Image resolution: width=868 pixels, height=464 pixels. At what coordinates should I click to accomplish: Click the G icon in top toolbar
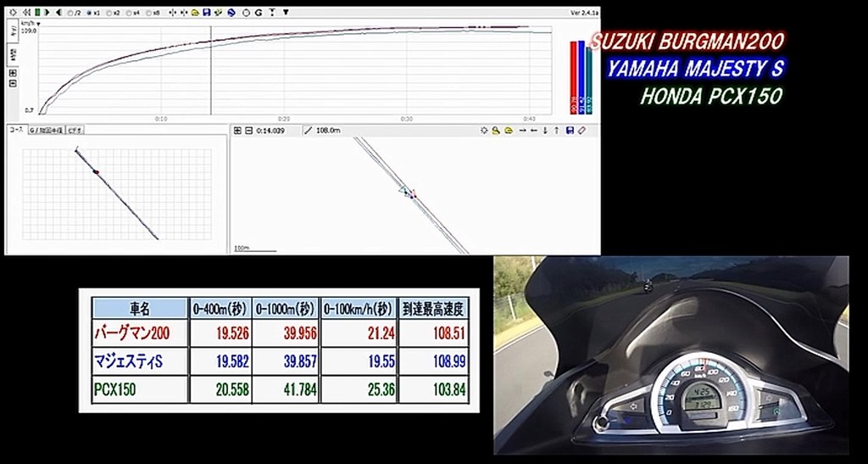click(x=259, y=12)
